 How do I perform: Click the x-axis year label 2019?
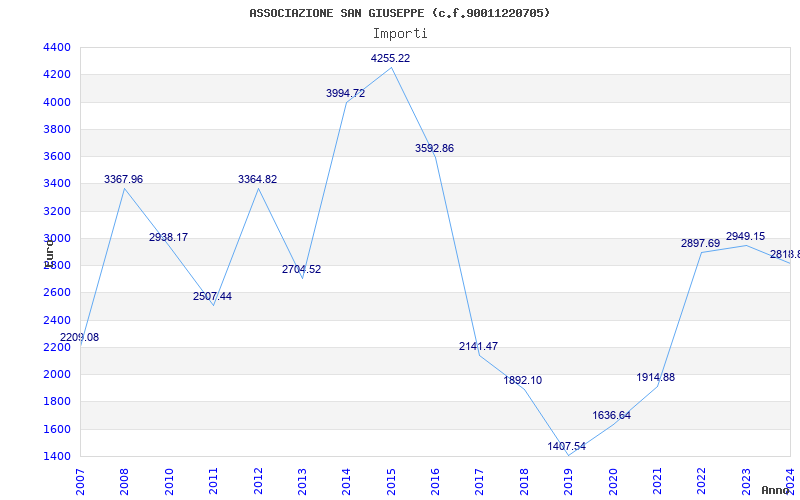click(568, 482)
